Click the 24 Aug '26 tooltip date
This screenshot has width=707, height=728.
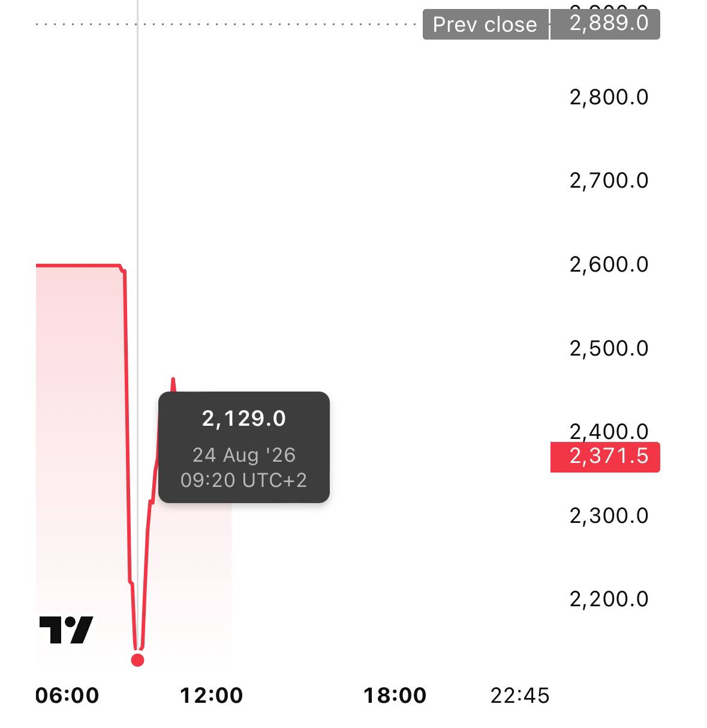click(x=244, y=455)
